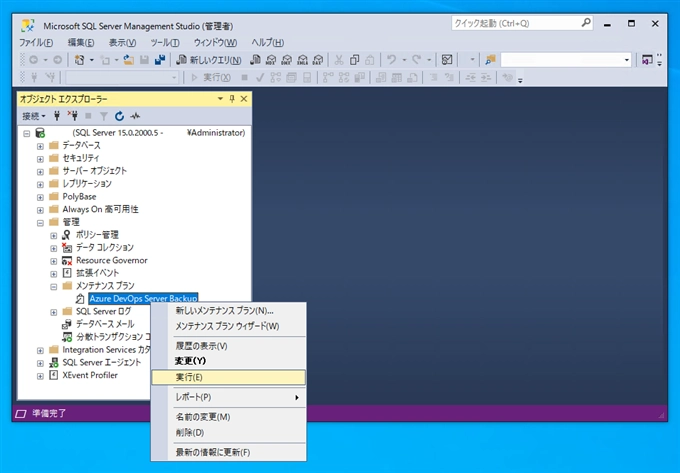Open the ファイル(F) menu
This screenshot has height=473, width=680.
[36, 42]
